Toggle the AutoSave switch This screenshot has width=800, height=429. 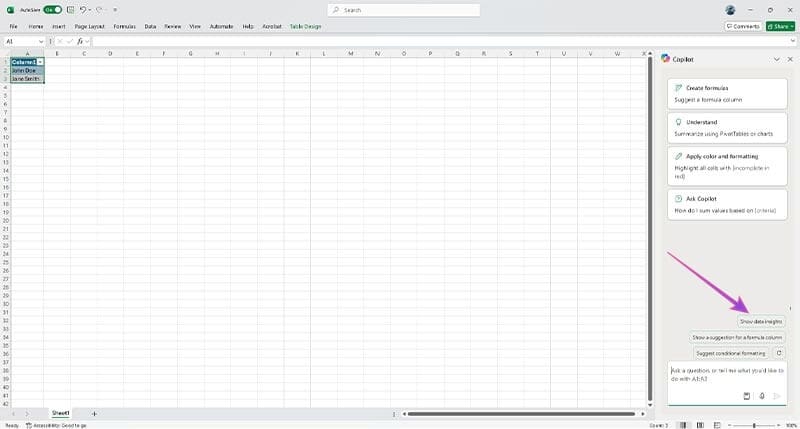click(x=52, y=9)
